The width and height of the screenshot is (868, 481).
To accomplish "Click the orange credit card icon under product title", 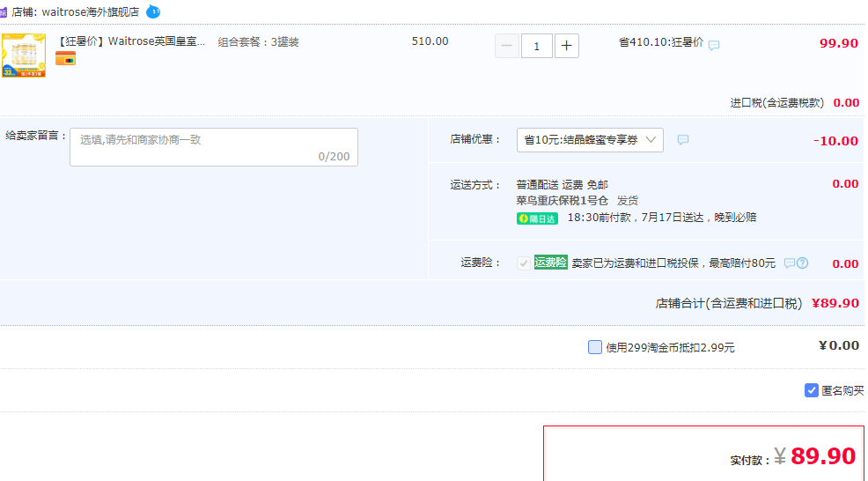I will tap(65, 58).
